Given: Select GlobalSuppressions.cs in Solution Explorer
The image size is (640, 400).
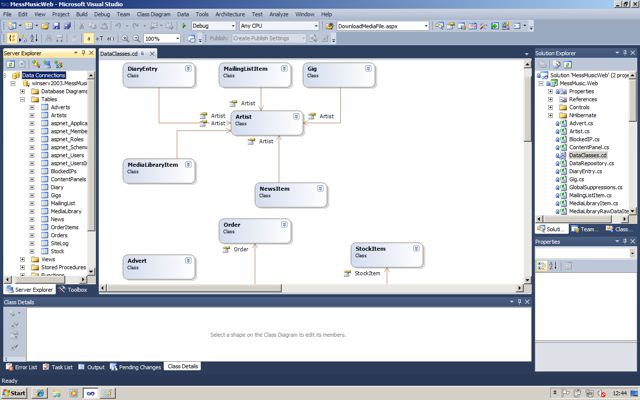Looking at the screenshot, I should point(596,187).
